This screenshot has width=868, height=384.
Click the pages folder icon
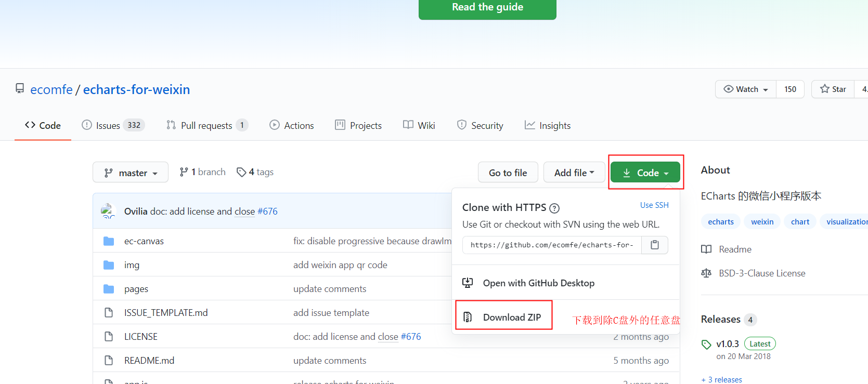coord(109,289)
